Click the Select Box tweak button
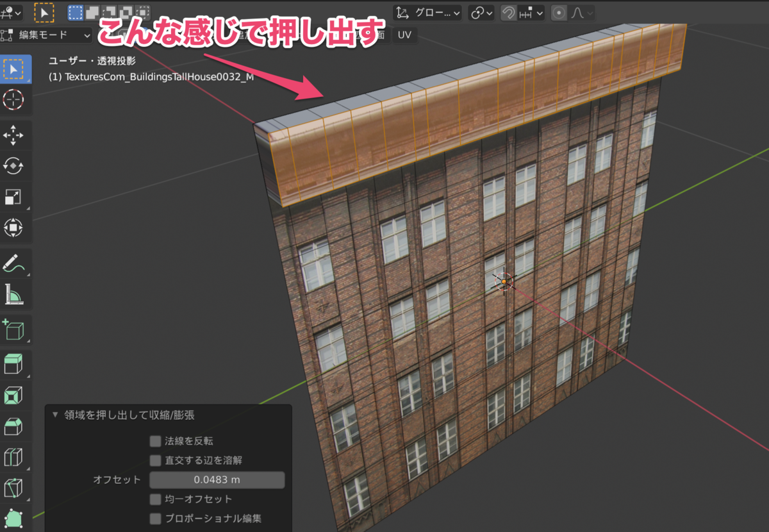 [44, 11]
